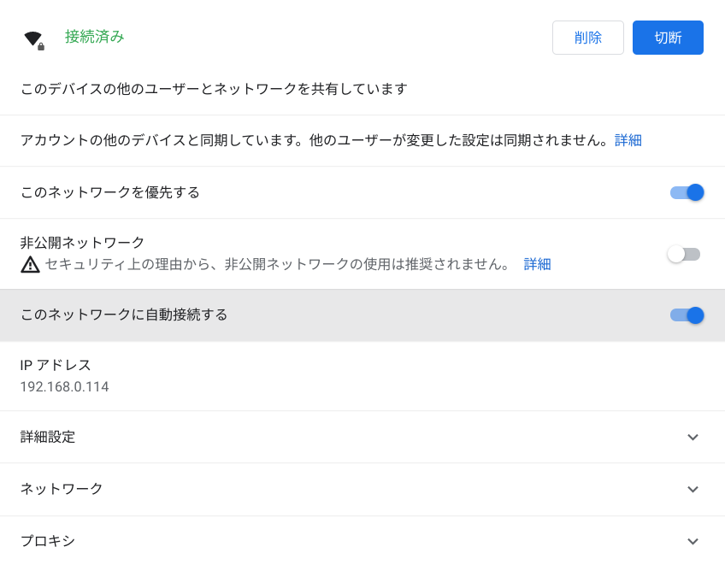Image resolution: width=725 pixels, height=588 pixels.
Task: Click the 詳細設定 chevron arrow
Action: pos(693,437)
